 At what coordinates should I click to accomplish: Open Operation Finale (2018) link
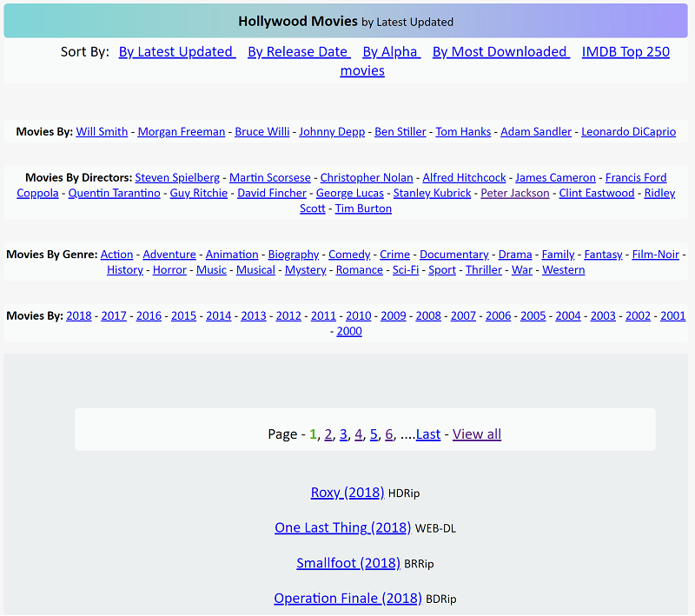coord(347,599)
